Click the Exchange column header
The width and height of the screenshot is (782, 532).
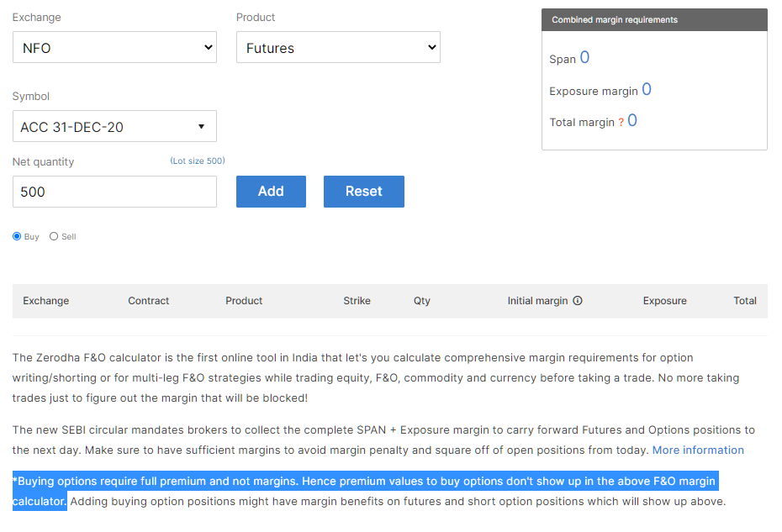(46, 301)
